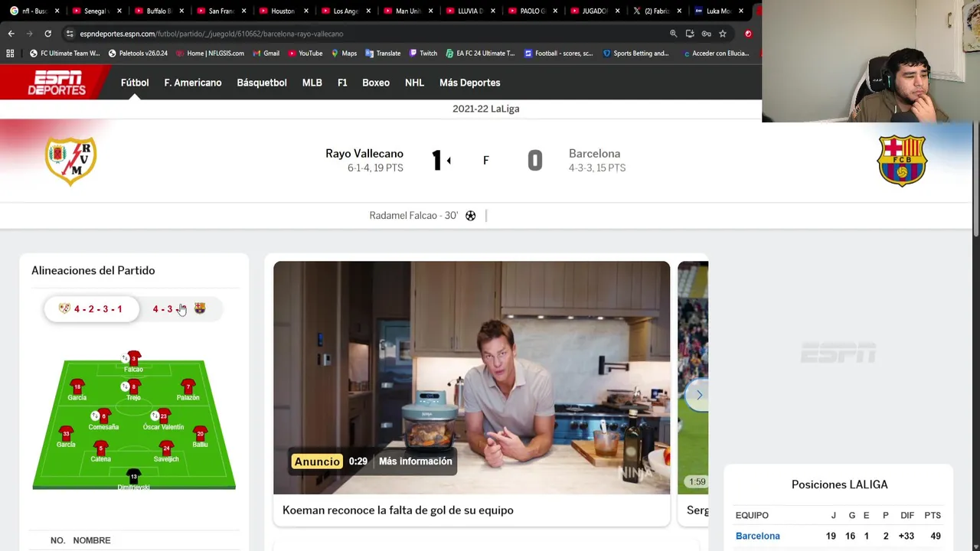Viewport: 980px width, 551px height.
Task: Click the zoom magnifier icon in address bar
Action: coord(673,34)
